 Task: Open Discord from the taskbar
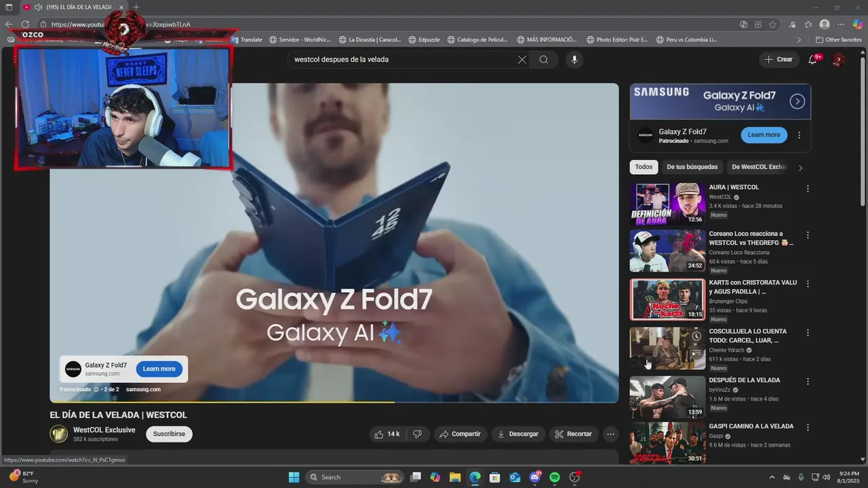[x=535, y=477]
